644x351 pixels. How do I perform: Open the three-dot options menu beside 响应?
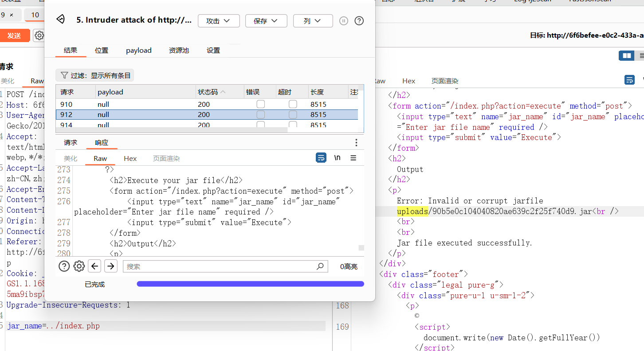coord(356,143)
